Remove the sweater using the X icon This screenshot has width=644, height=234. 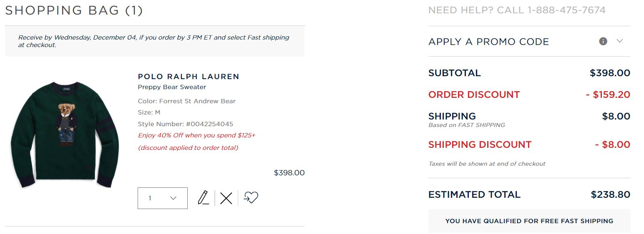[x=226, y=198]
